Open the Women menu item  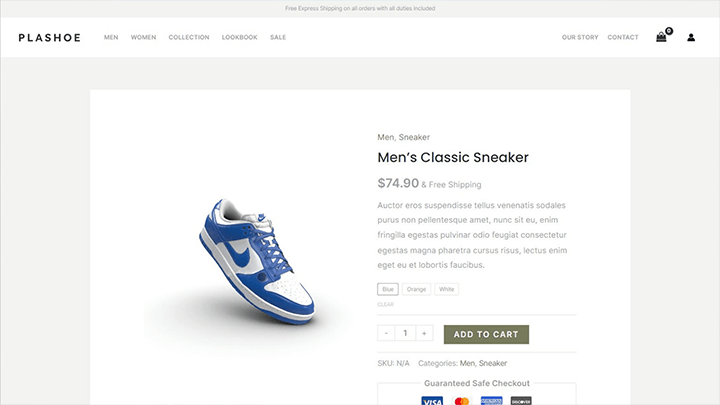[143, 37]
